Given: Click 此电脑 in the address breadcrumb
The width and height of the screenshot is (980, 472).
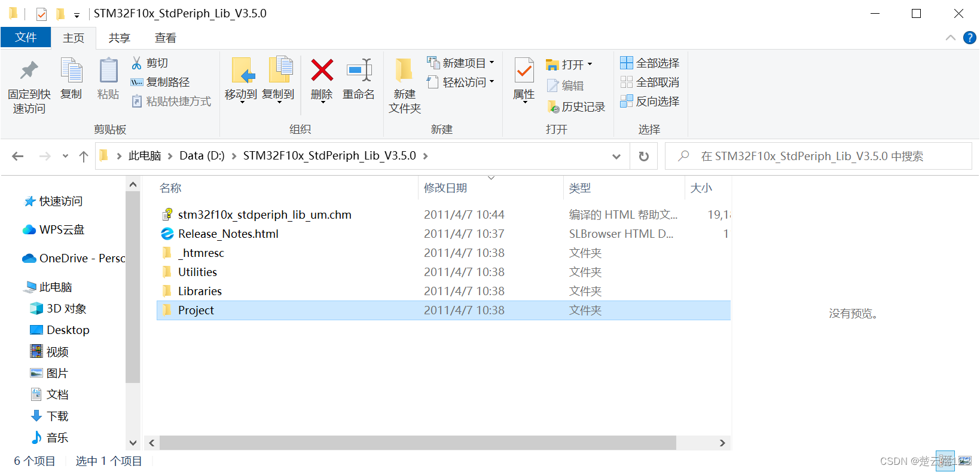Looking at the screenshot, I should pyautogui.click(x=145, y=156).
